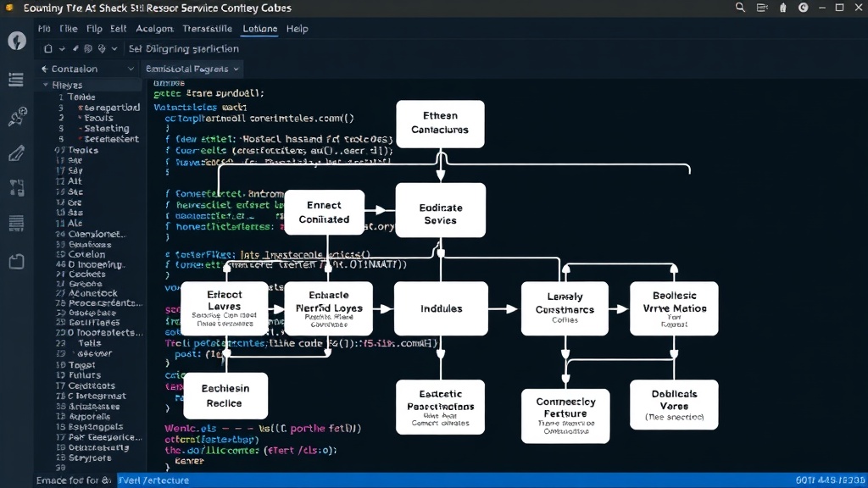The width and height of the screenshot is (868, 488).
Task: Open the Help menu
Action: point(298,29)
